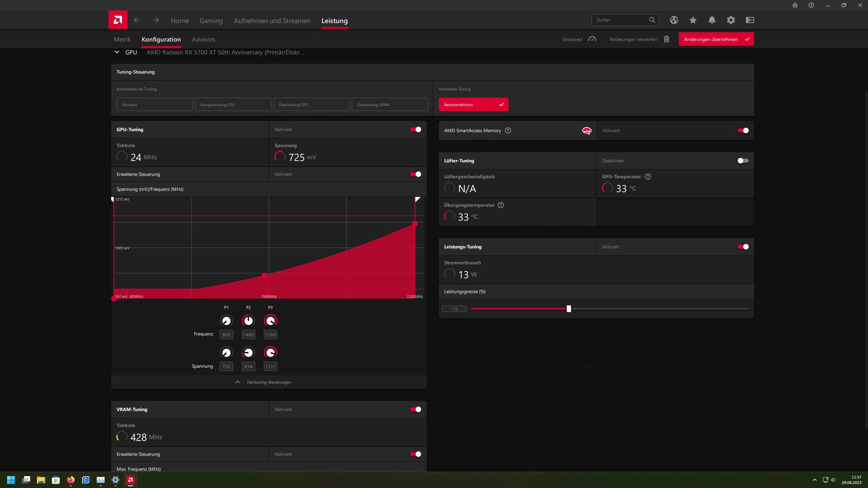Viewport: 868px width, 488px height.
Task: Switch to the Metrik tab
Action: pos(122,39)
